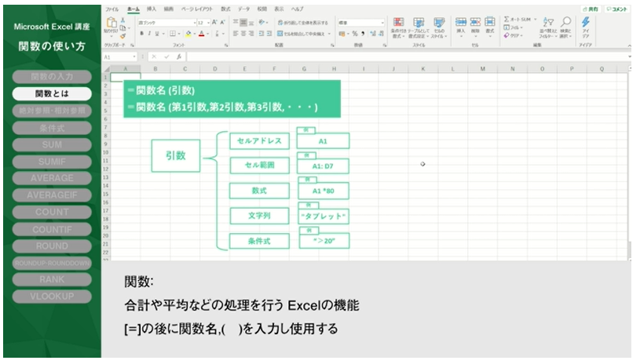This screenshot has height=364, width=640.
Task: Open Conditional Formatting menu
Action: point(398,27)
